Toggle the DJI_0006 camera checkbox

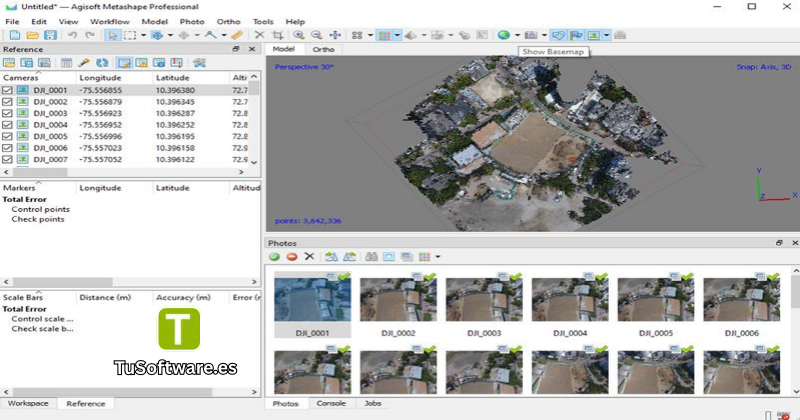pos(7,148)
